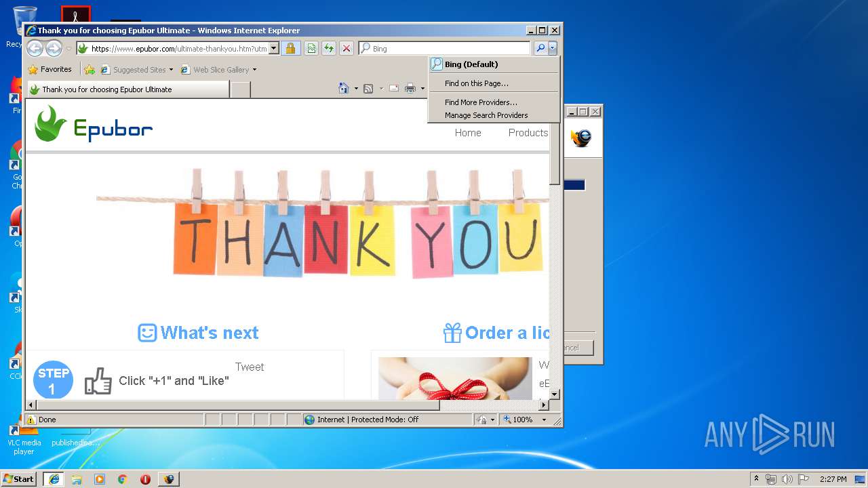868x488 pixels.
Task: Open the Suggested Sites link
Action: [136, 69]
